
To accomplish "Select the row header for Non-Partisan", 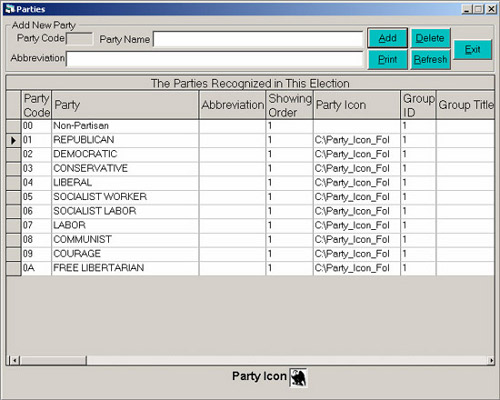I will (x=13, y=126).
